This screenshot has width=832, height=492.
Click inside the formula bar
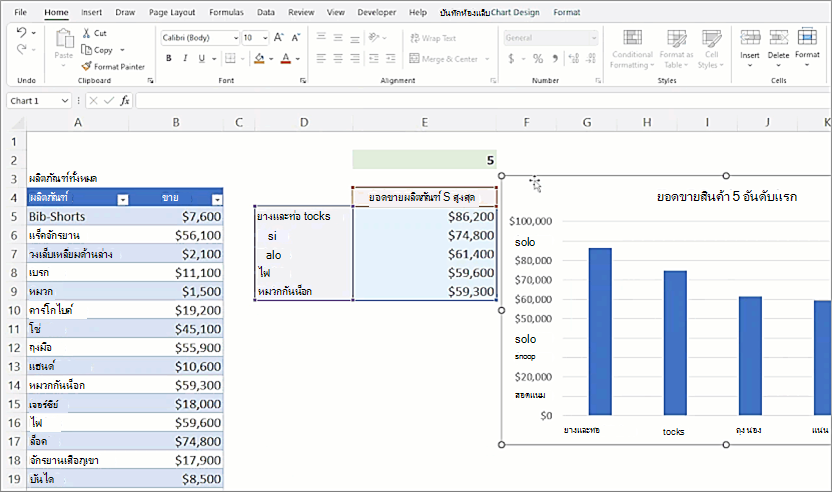coord(482,100)
